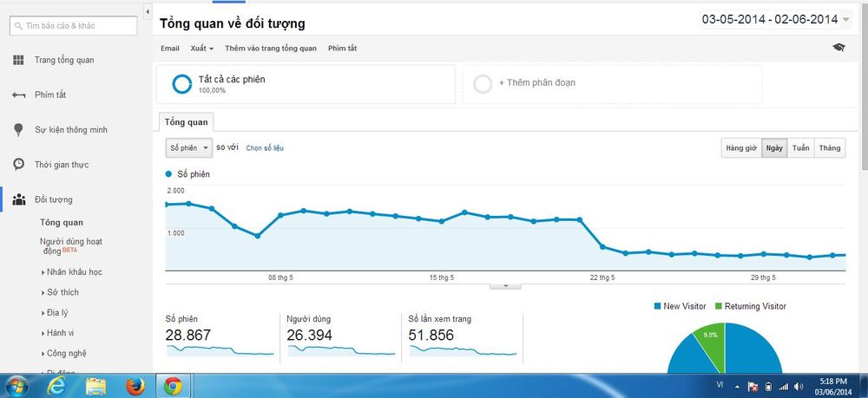The image size is (868, 398).
Task: Open the Tổng quan tab
Action: click(x=186, y=122)
